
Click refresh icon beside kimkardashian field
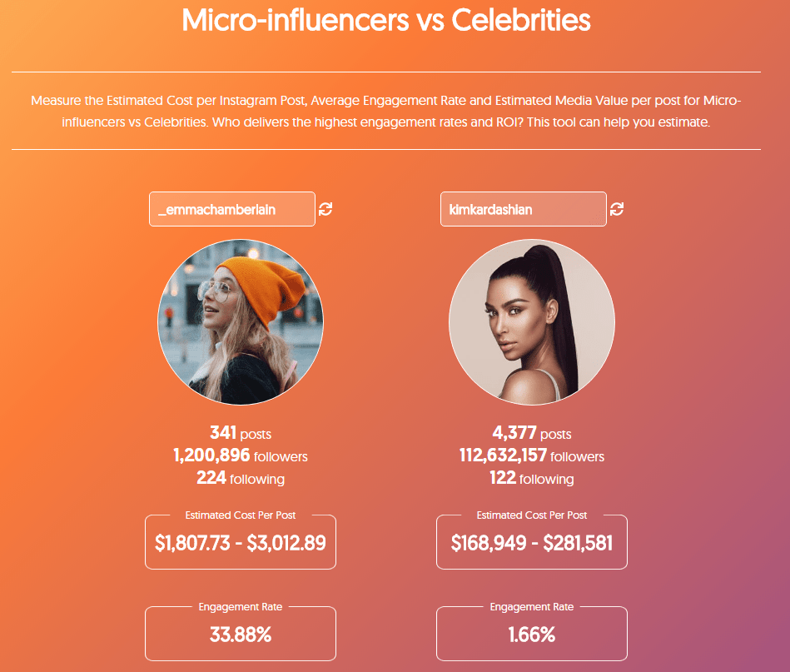click(617, 209)
